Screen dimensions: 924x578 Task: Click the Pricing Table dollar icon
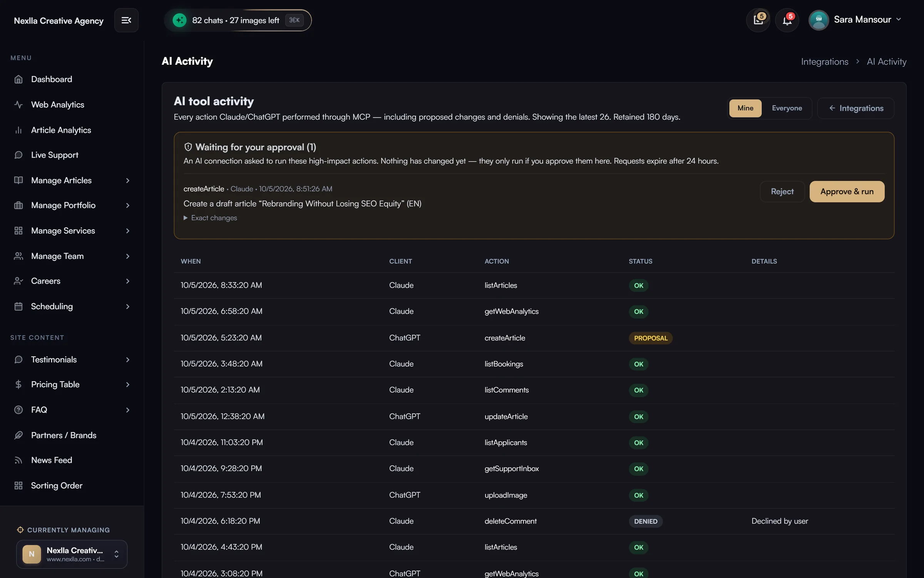pyautogui.click(x=18, y=385)
